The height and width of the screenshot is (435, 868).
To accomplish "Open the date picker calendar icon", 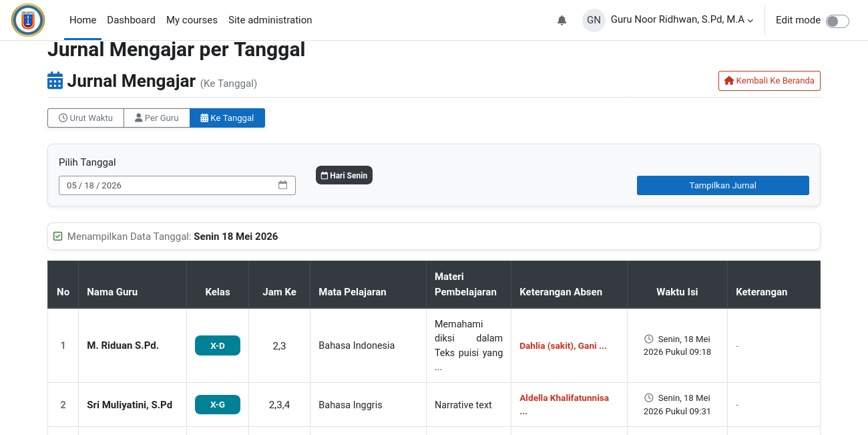I will tap(282, 185).
